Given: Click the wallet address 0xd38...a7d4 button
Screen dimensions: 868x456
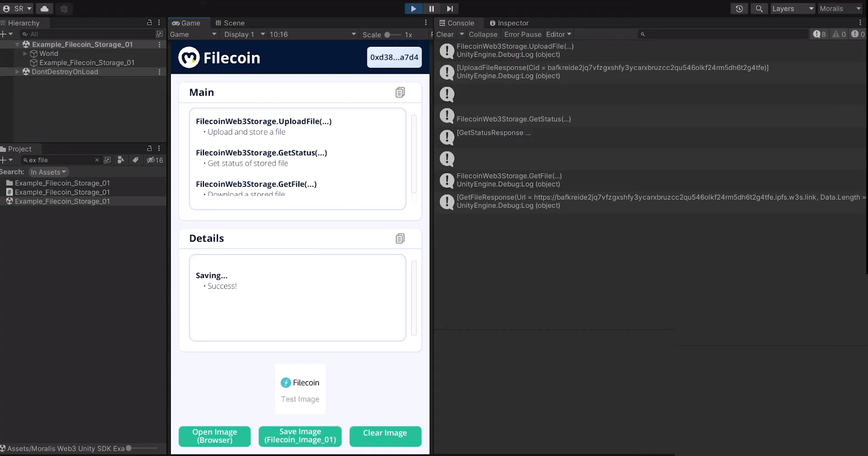Looking at the screenshot, I should click(x=394, y=58).
